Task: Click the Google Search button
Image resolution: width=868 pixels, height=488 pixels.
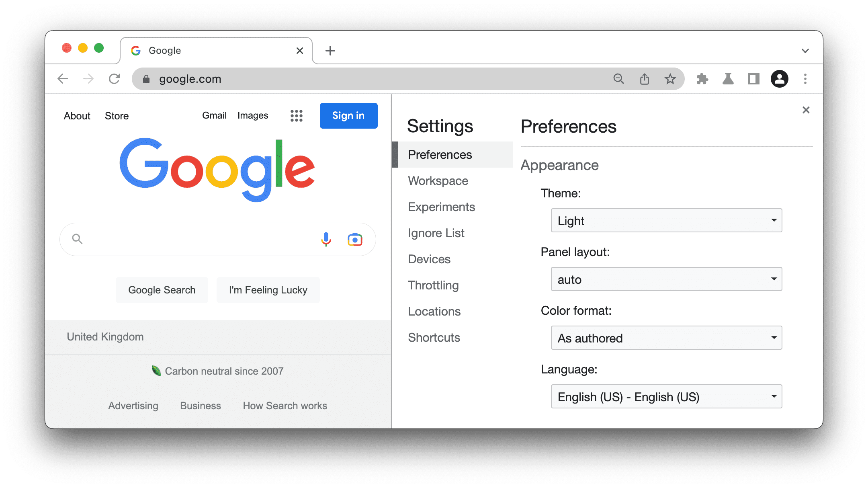Action: [x=162, y=290]
